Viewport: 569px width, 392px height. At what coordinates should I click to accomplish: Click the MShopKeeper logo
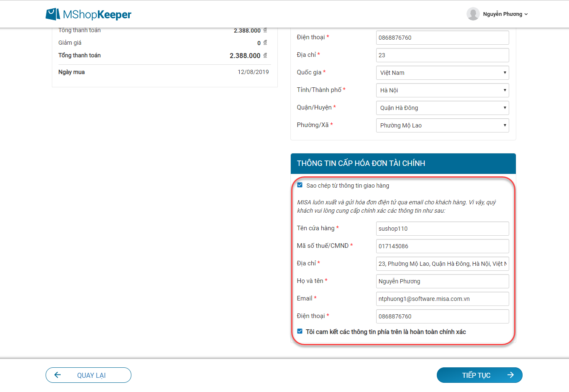[x=88, y=14]
